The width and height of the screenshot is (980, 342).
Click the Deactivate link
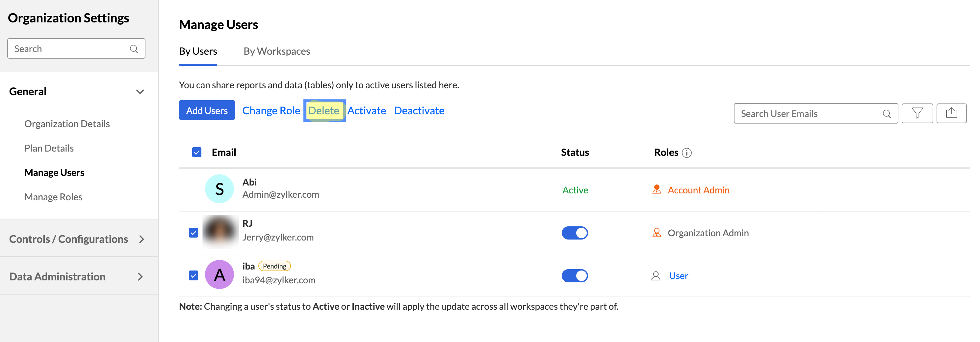click(419, 110)
